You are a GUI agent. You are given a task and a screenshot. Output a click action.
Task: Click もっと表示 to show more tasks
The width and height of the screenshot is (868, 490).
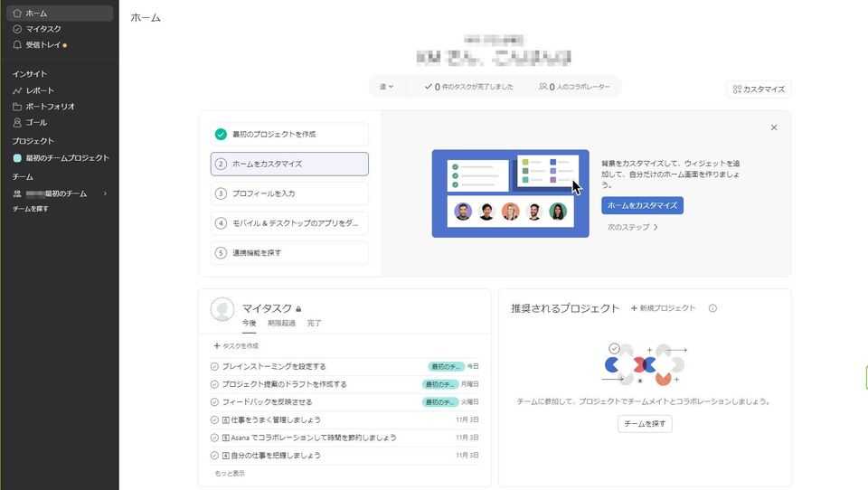coord(230,474)
